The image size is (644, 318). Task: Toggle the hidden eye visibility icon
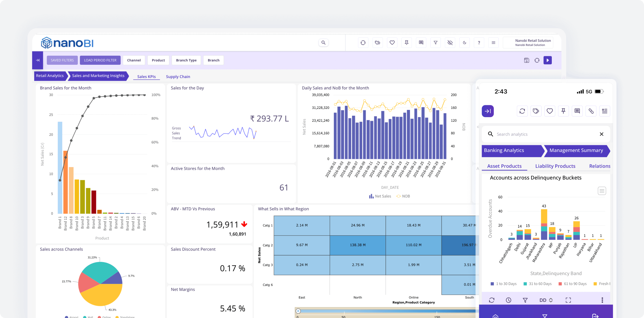coord(450,43)
